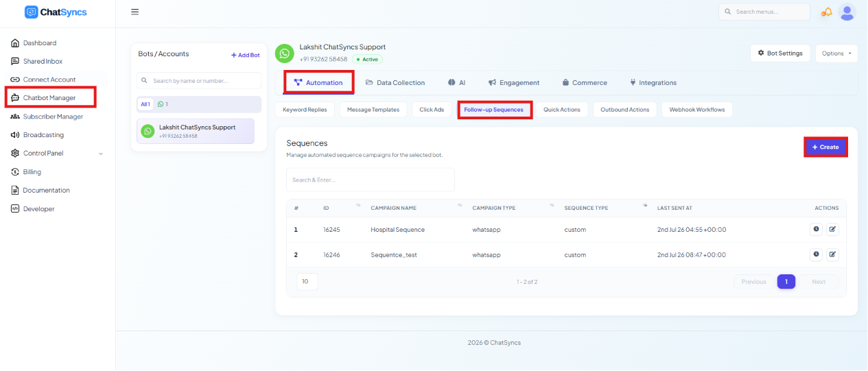The image size is (868, 371).
Task: Select Lakshit ChatSyncs Support bot card
Action: [x=196, y=131]
